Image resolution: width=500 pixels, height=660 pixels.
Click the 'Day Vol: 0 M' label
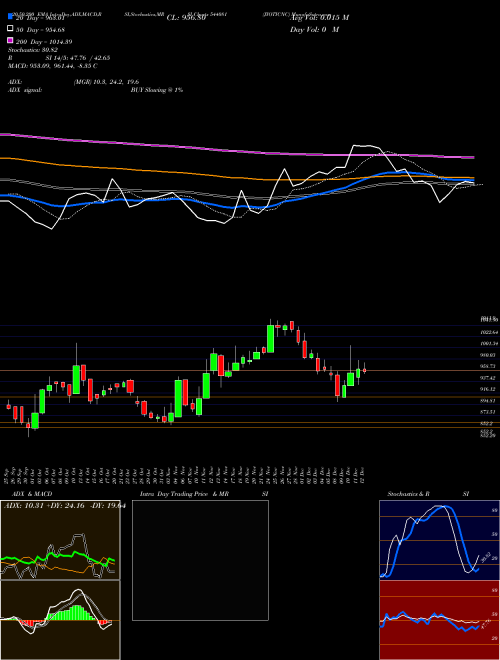315,29
